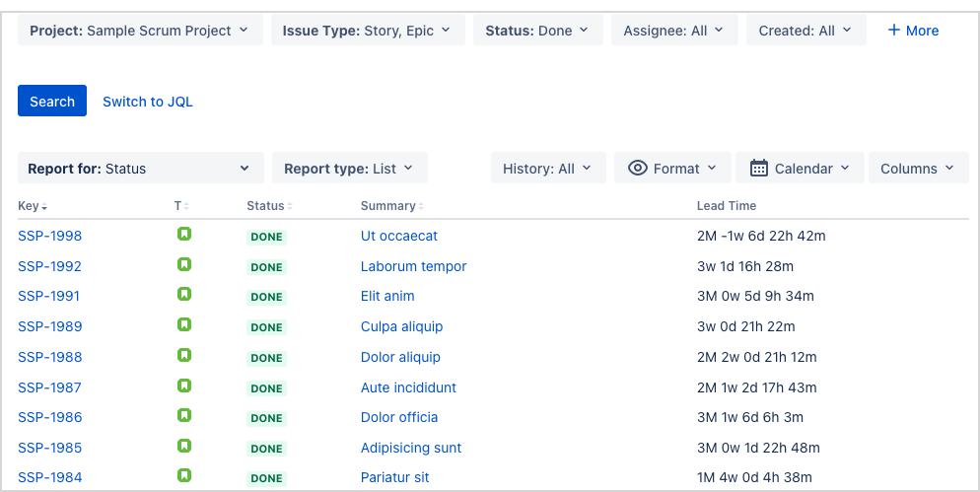Viewport: 980px width, 492px height.
Task: Open issue SSP-1987
Action: click(49, 387)
